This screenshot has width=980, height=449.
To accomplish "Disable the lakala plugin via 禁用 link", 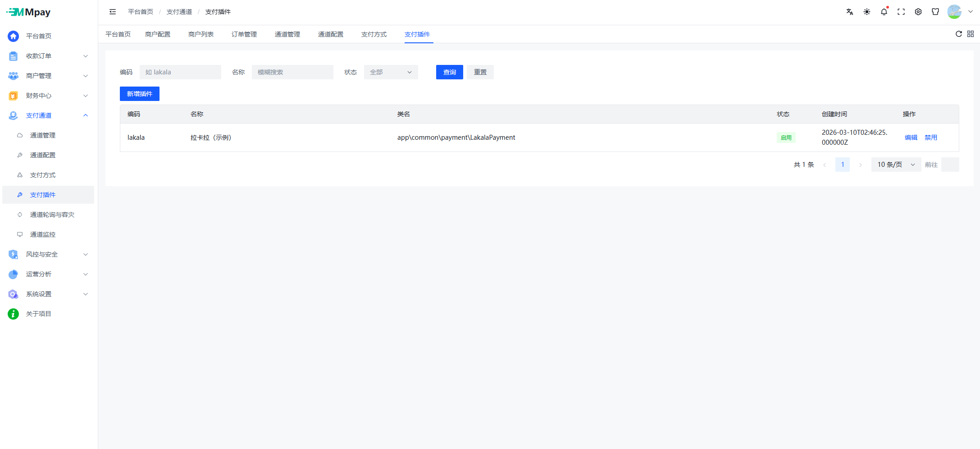I will tap(930, 137).
